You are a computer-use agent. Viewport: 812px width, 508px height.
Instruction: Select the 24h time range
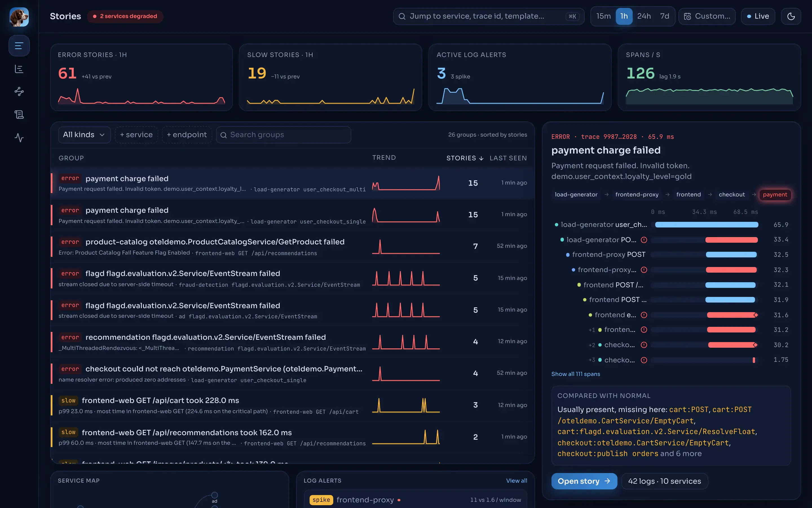pos(644,16)
